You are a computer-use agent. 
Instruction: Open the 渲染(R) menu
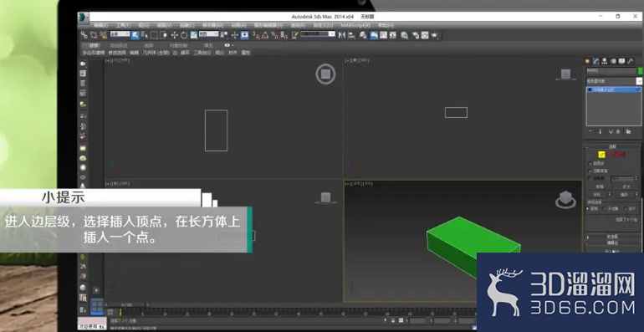point(298,25)
